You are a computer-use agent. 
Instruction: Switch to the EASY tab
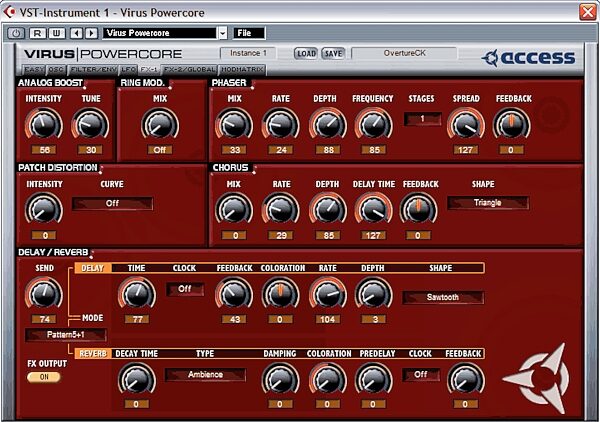pyautogui.click(x=34, y=70)
